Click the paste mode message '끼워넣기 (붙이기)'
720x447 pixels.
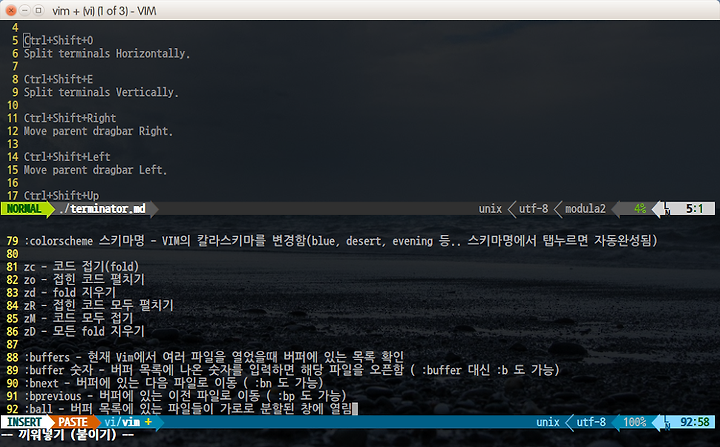coord(67,435)
